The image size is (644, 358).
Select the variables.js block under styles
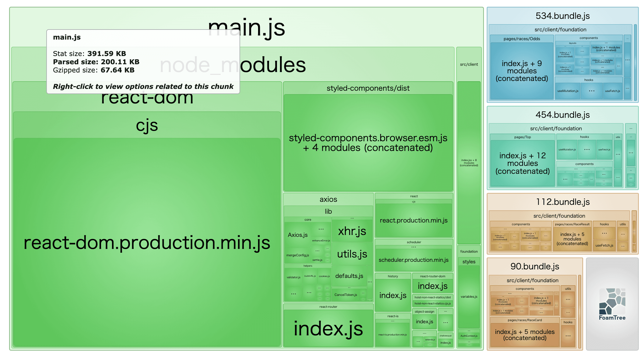point(469,297)
